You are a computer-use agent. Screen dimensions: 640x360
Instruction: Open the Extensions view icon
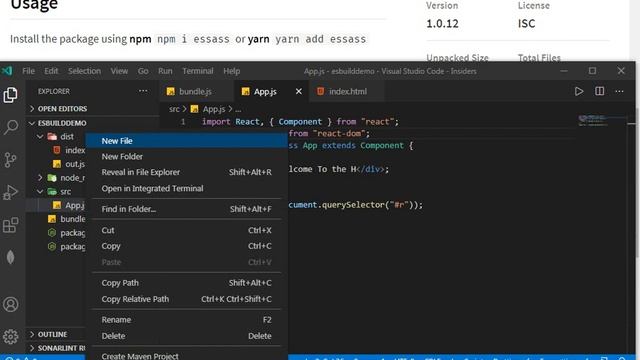11,225
